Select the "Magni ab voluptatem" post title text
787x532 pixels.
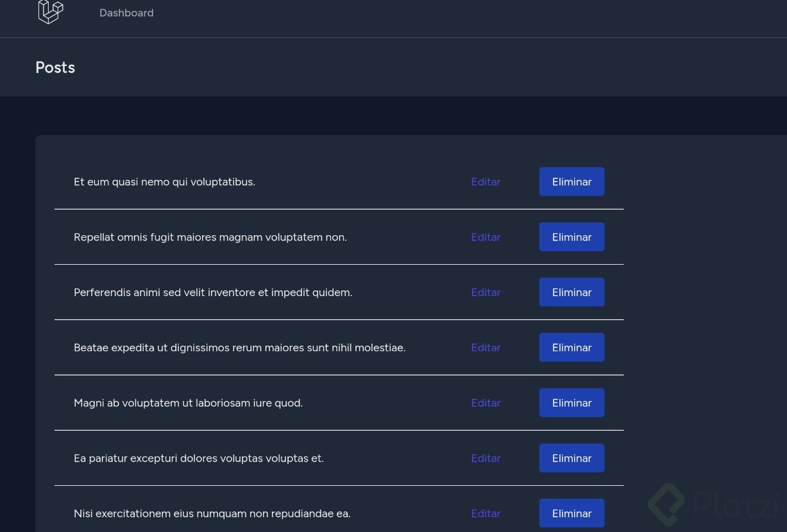[188, 403]
